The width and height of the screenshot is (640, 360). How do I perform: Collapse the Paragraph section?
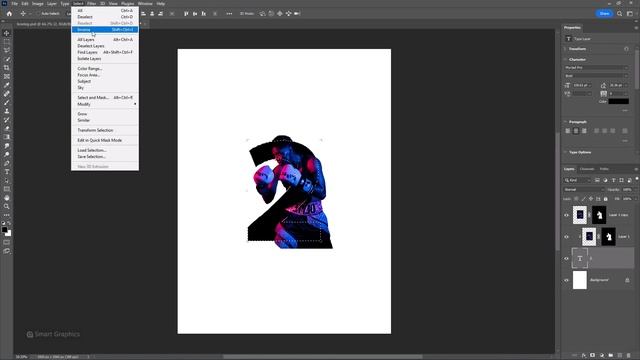(x=565, y=122)
